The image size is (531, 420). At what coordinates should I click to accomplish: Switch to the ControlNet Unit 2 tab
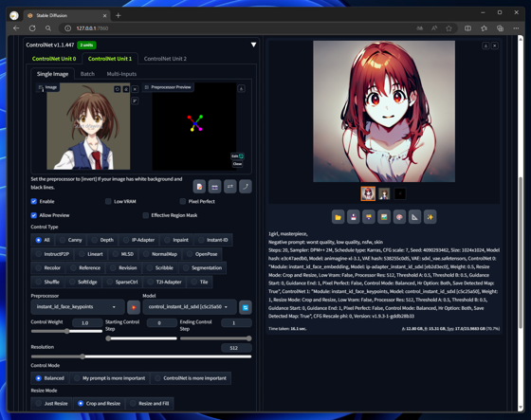pyautogui.click(x=165, y=59)
